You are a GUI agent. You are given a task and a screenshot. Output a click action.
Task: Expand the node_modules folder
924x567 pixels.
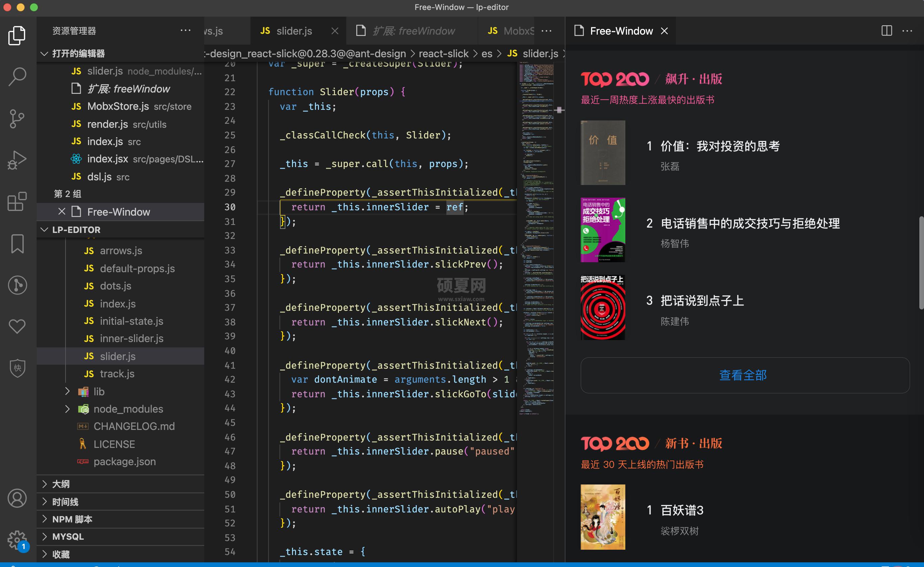(68, 409)
